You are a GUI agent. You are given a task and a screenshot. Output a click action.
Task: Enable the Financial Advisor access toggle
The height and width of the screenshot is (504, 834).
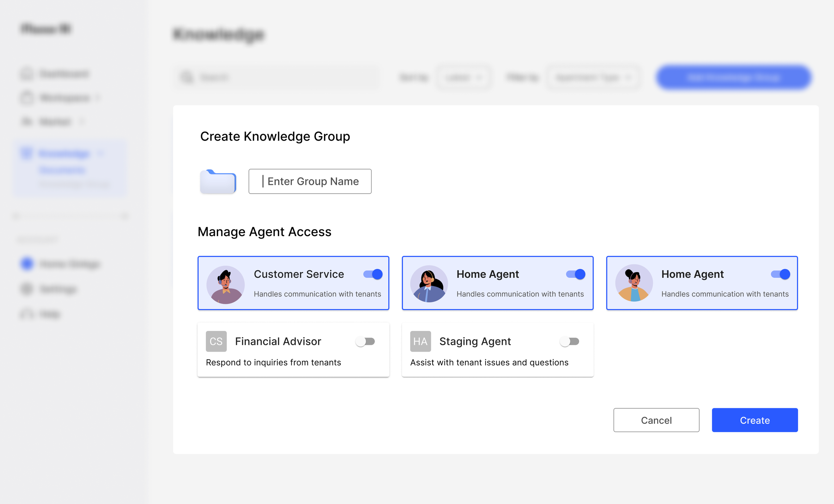click(x=365, y=341)
